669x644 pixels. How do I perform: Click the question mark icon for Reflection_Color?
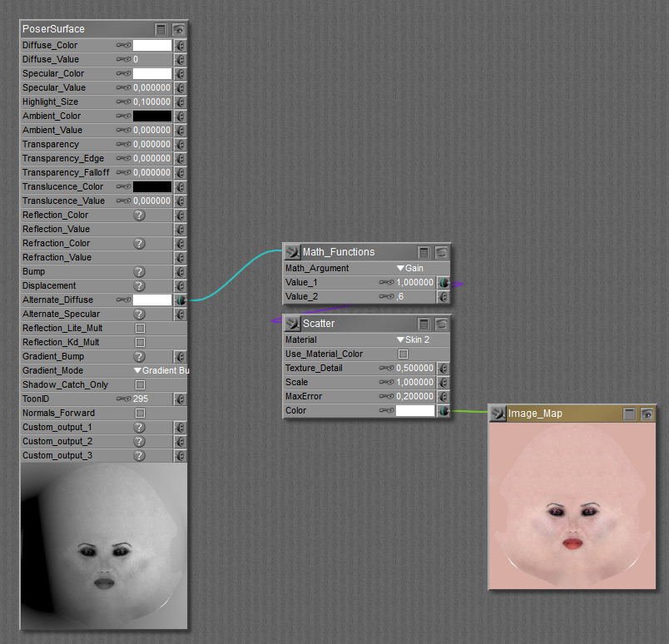[140, 215]
